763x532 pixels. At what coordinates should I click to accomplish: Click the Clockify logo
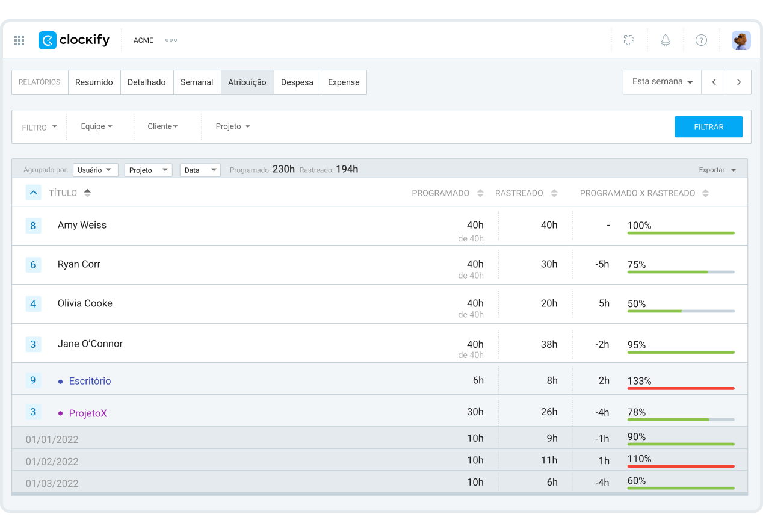[74, 40]
